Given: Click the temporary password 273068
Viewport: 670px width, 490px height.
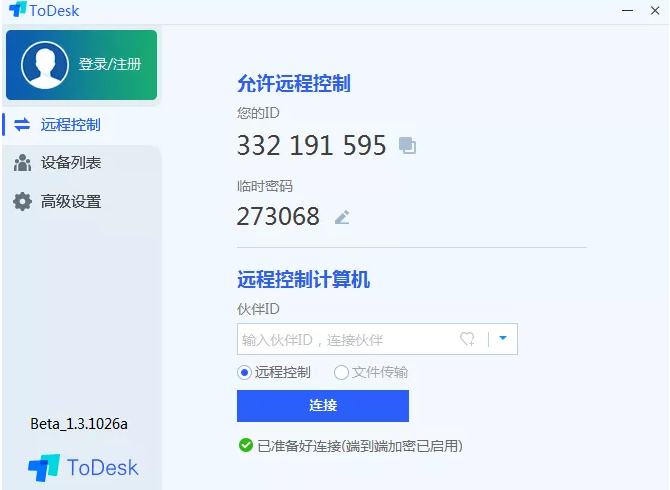Looking at the screenshot, I should (x=278, y=216).
